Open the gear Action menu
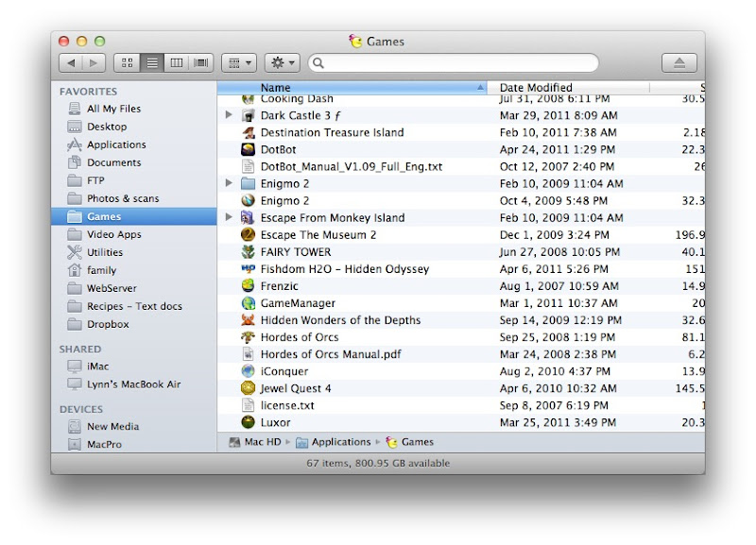The width and height of the screenshot is (756, 545). tap(282, 63)
